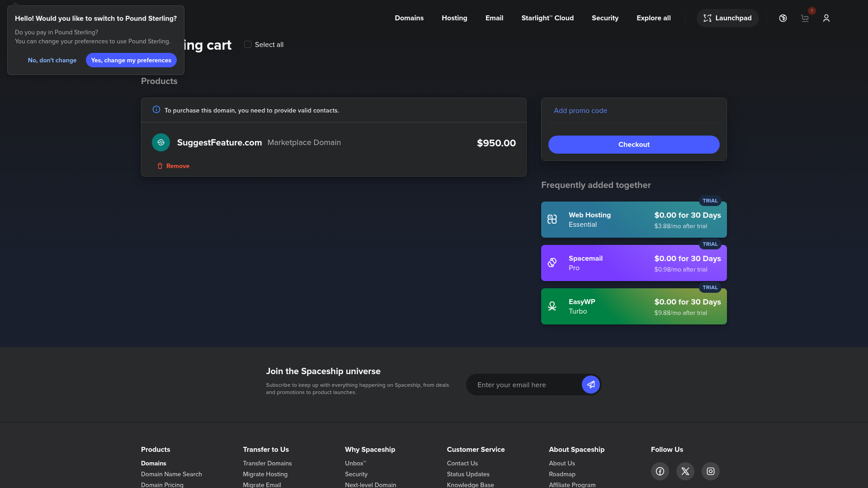This screenshot has width=868, height=488.
Task: Open the Explore all menu
Action: pyautogui.click(x=653, y=18)
